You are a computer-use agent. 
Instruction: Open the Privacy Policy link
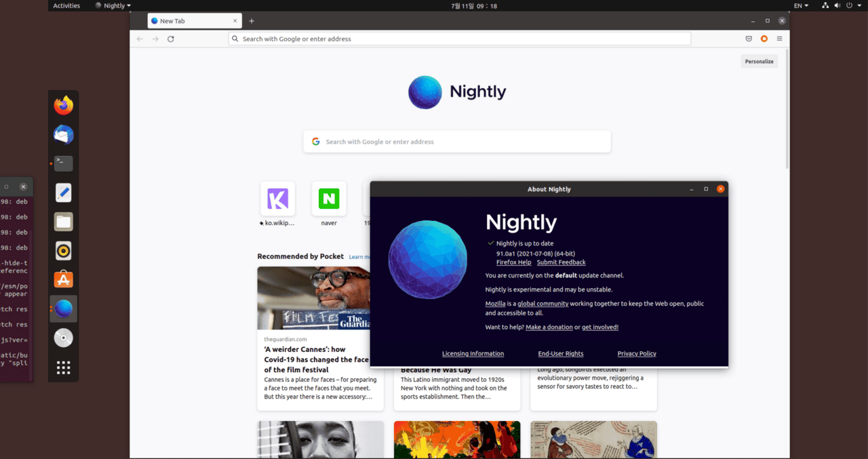(x=637, y=354)
